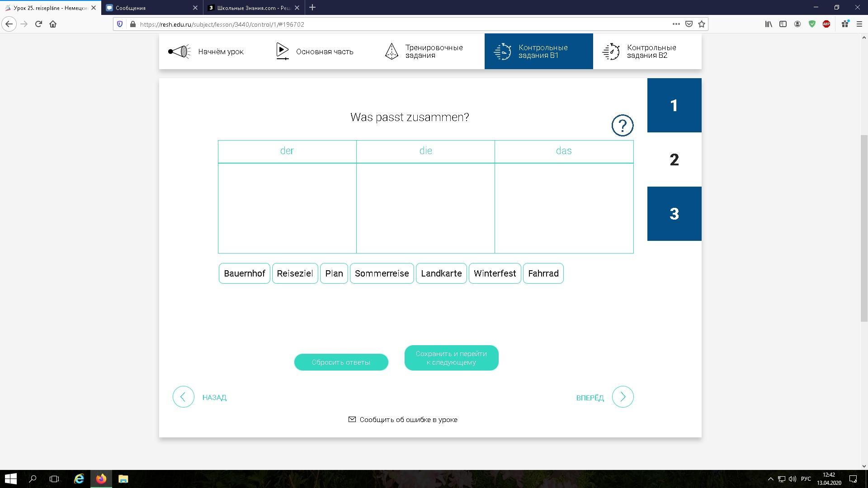Click the question mark help icon
The height and width of the screenshot is (488, 868).
click(x=622, y=125)
